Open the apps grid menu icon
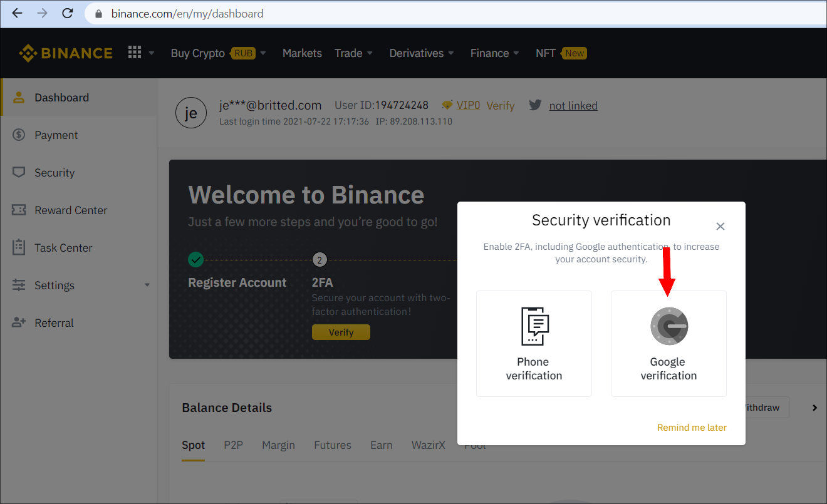 pyautogui.click(x=135, y=53)
